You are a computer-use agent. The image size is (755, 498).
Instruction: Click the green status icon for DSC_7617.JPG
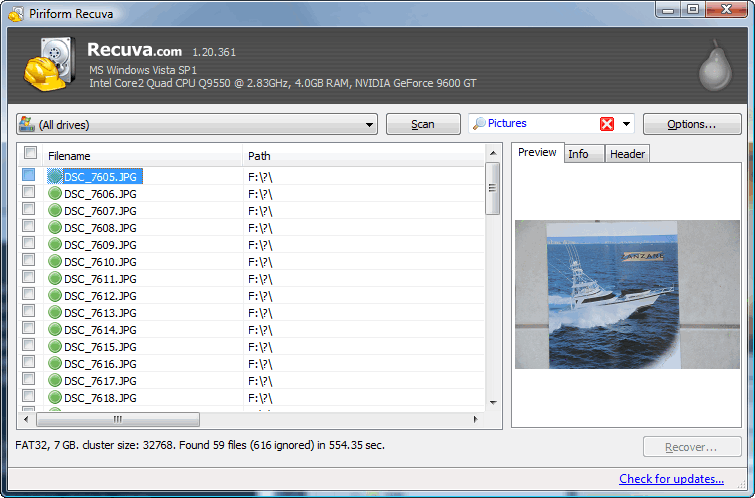click(x=55, y=380)
